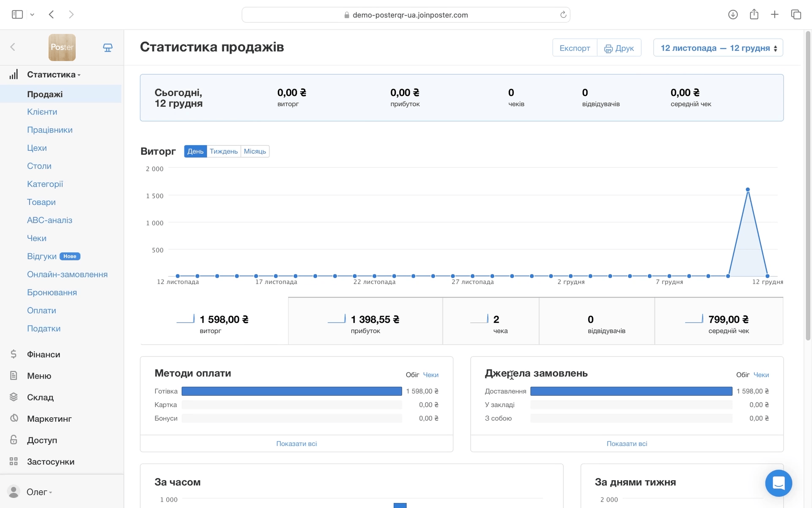Switch revenue chart to Тиждень view

(223, 152)
